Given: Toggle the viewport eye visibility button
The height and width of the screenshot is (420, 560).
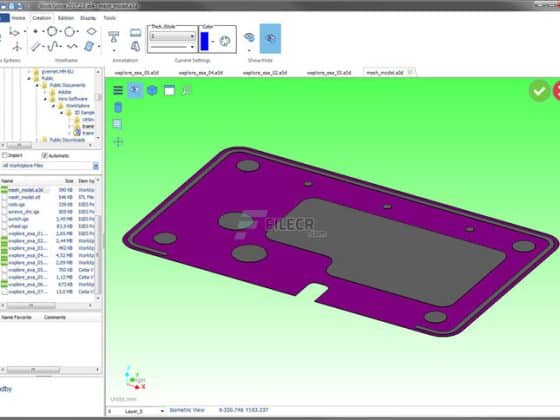Looking at the screenshot, I should click(135, 90).
